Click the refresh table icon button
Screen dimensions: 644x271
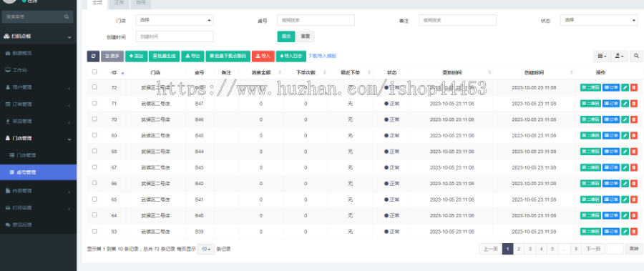93,56
